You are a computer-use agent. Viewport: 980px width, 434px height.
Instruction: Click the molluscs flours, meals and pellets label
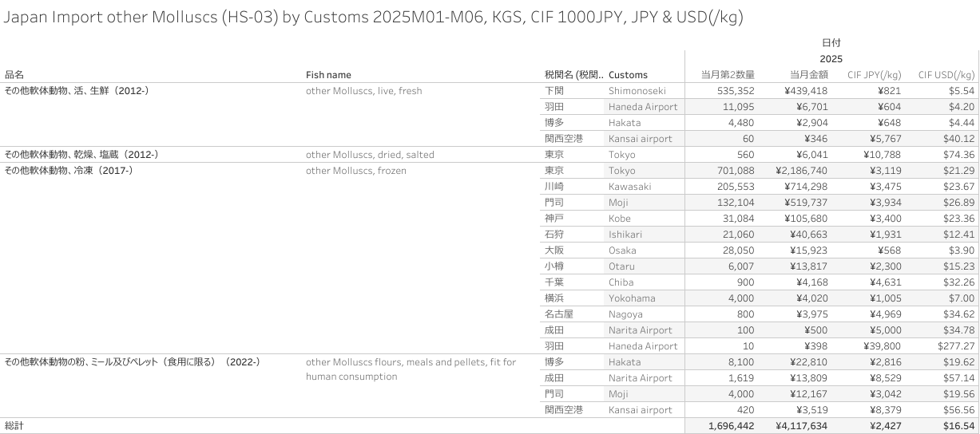[x=411, y=362]
